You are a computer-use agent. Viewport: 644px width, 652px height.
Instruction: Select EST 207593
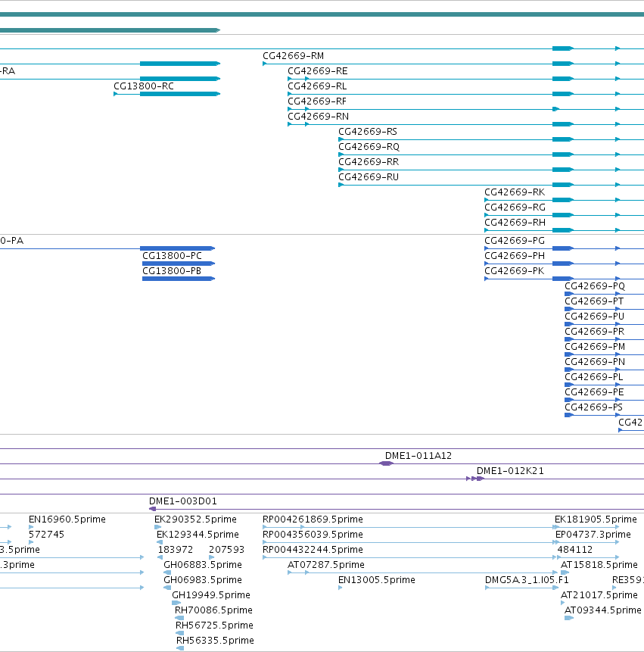pyautogui.click(x=226, y=550)
